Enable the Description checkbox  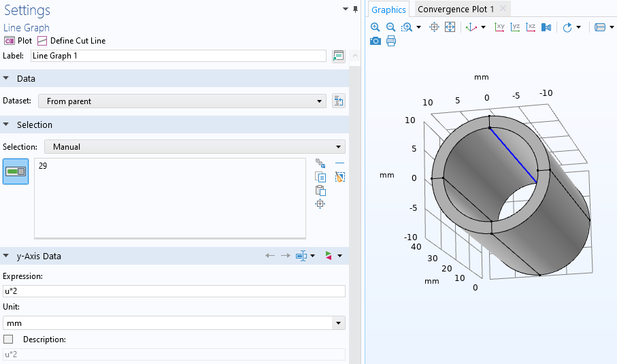[x=8, y=339]
